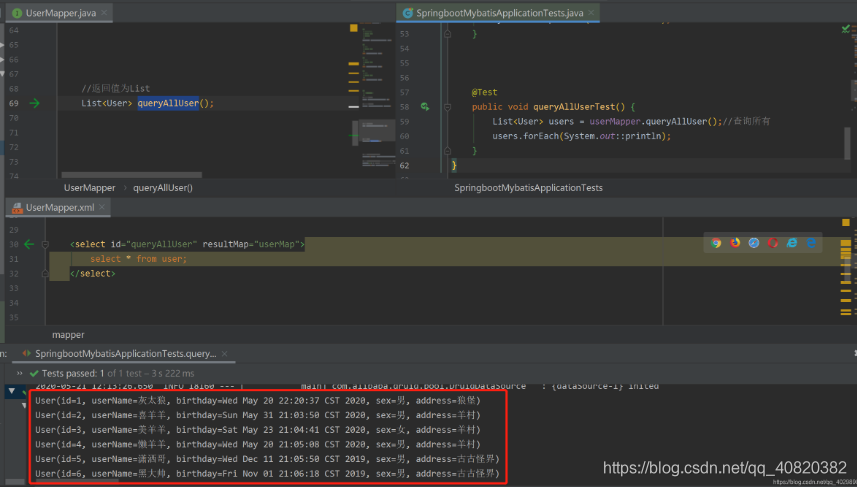Screen dimensions: 857x487
Task: Click yellow warning indicator atop UserMapper.java editor
Action: pos(354,28)
